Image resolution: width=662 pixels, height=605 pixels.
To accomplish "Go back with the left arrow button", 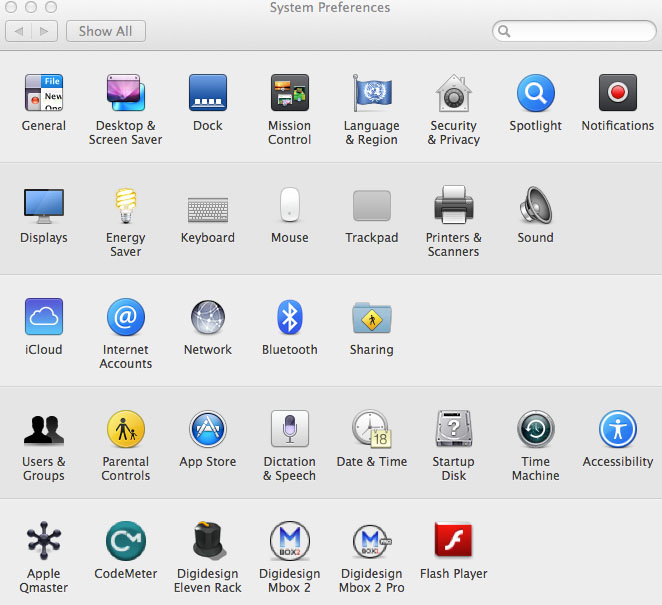I will [x=19, y=31].
